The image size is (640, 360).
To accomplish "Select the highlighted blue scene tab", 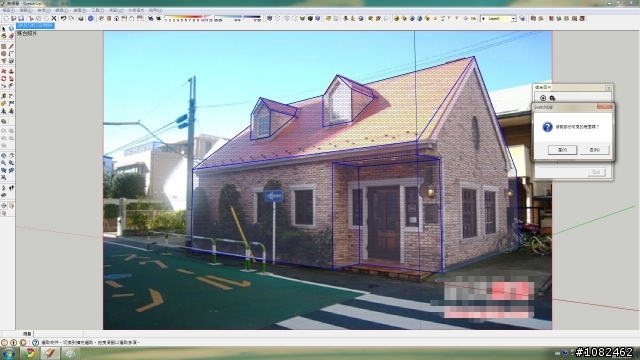I will (35, 25).
